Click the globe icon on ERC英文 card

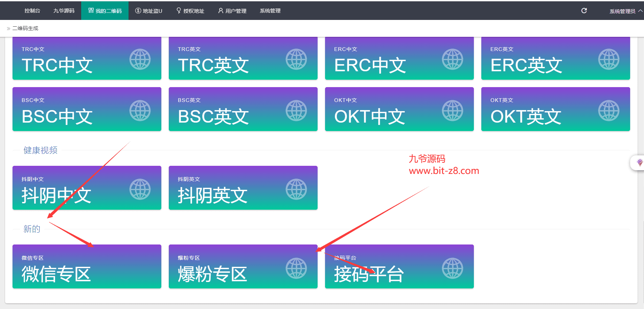coord(608,59)
